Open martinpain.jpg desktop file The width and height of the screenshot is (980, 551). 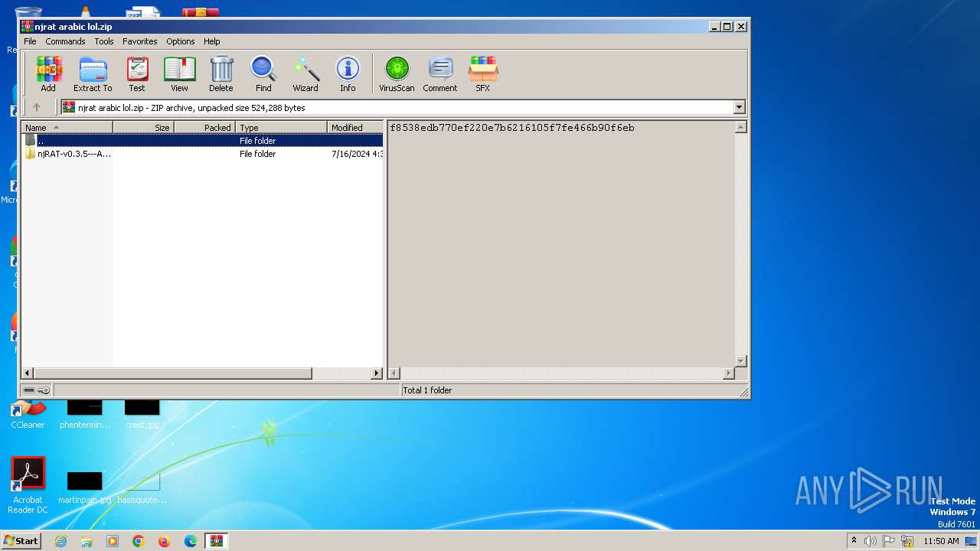tap(84, 488)
